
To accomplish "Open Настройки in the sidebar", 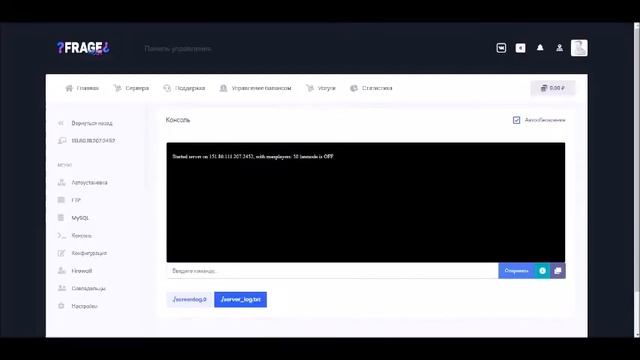I will coord(78,306).
